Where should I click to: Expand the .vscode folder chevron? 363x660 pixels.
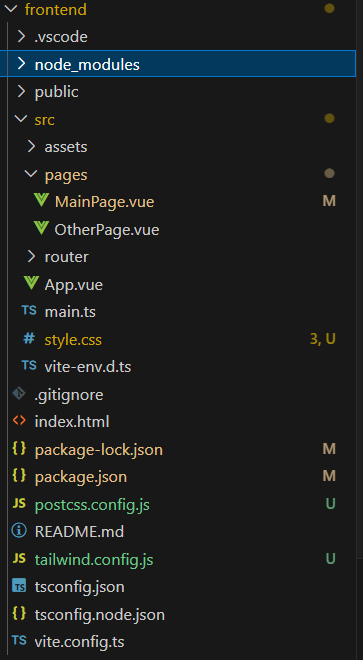coord(21,37)
